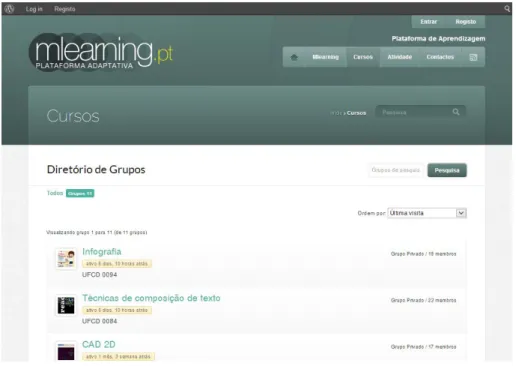516x366 pixels.
Task: Go to home via house icon
Action: click(294, 57)
